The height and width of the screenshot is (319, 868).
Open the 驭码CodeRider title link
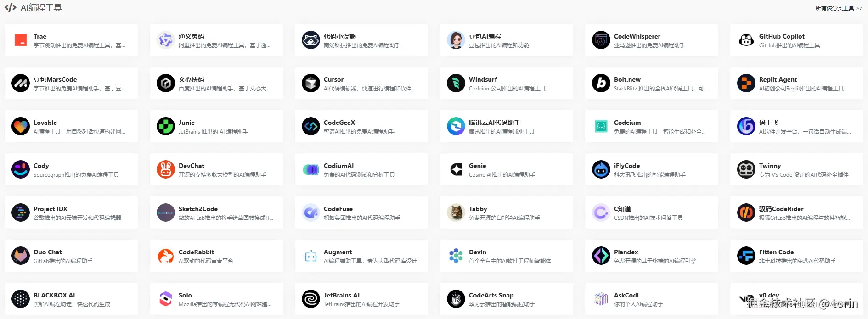point(781,209)
